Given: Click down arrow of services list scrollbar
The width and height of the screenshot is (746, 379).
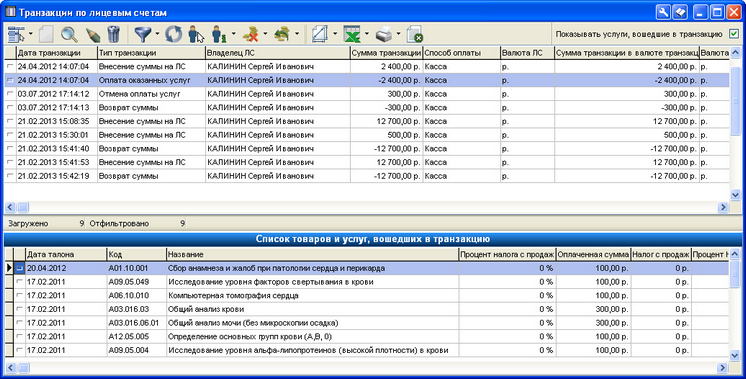Looking at the screenshot, I should tap(735, 355).
